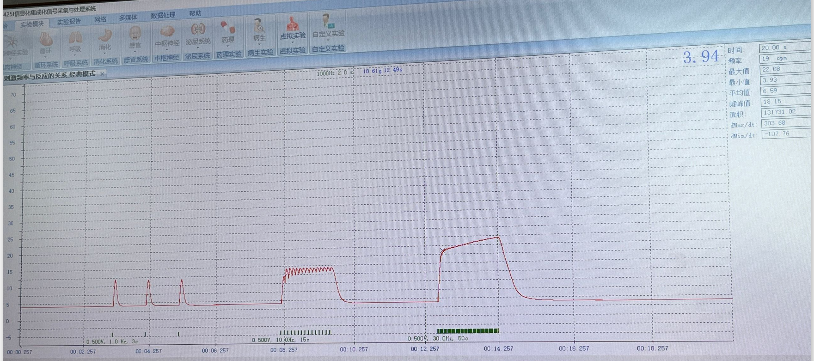Open the 呼吸 respiration lungs icon
This screenshot has height=361, width=814.
(x=75, y=37)
